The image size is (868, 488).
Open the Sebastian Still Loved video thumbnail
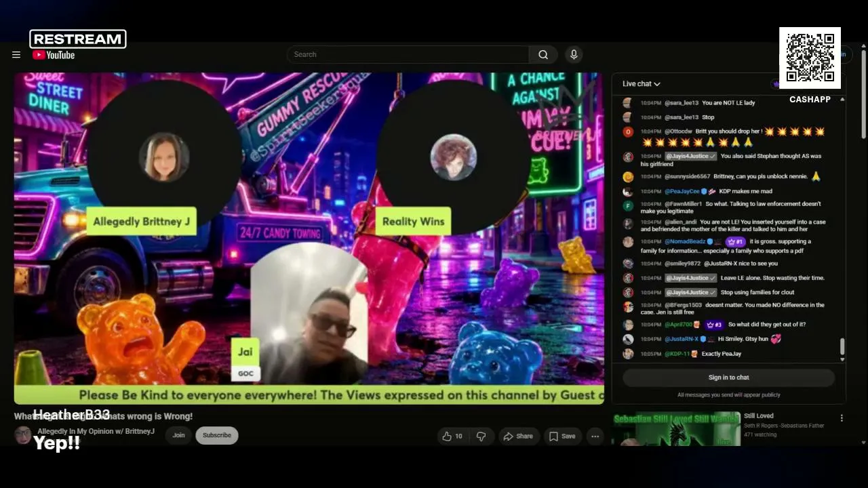(676, 429)
